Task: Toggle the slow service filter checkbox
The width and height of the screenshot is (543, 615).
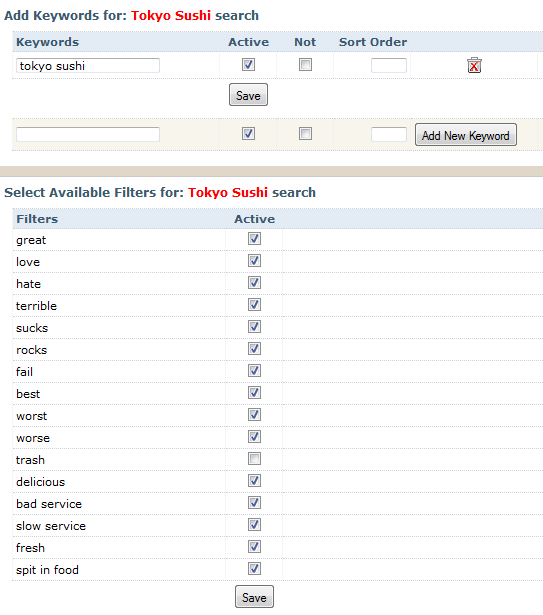Action: coord(254,524)
